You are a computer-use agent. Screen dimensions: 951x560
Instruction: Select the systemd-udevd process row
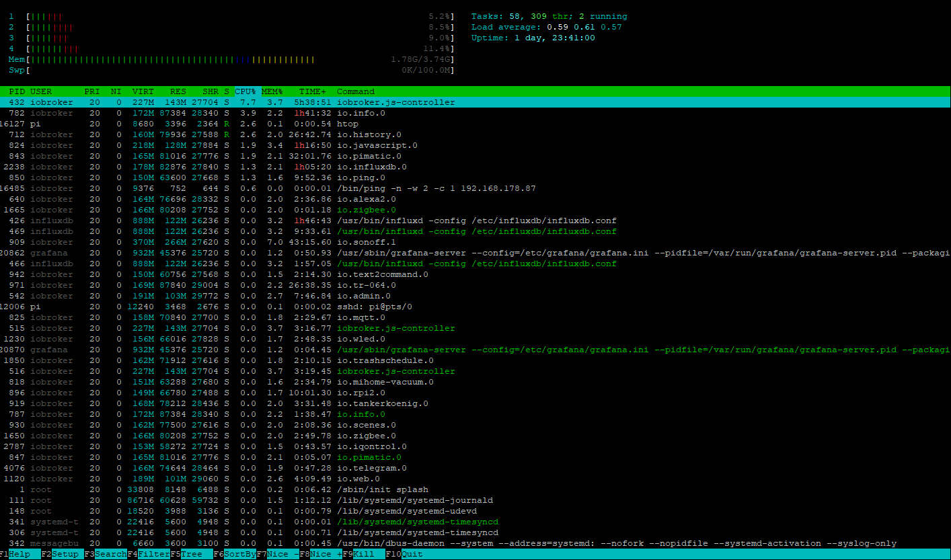475,511
